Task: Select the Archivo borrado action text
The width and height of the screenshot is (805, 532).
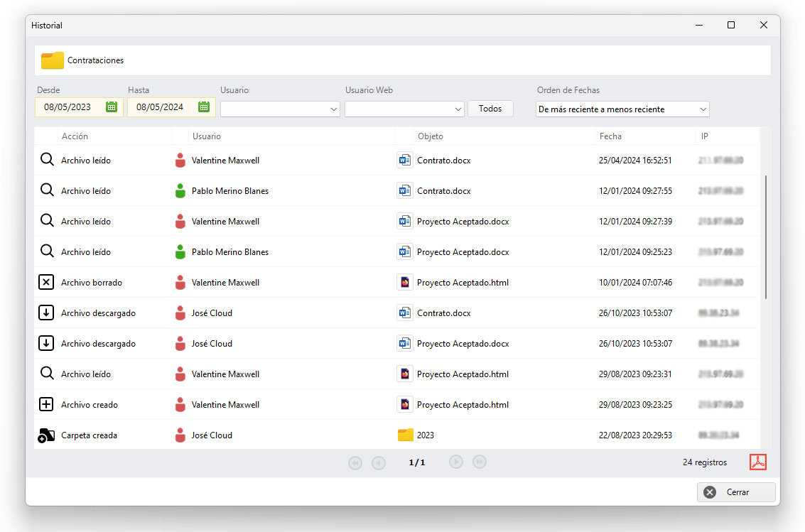Action: [x=92, y=283]
